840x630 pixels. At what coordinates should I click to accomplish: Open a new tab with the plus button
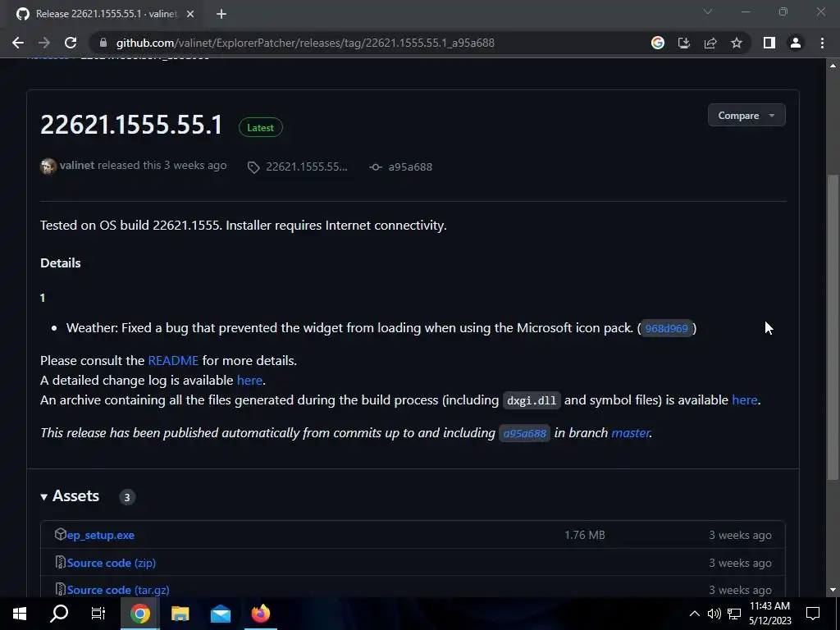coord(221,14)
